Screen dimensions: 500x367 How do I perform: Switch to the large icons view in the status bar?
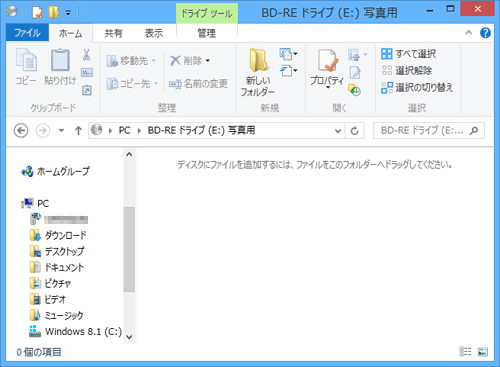482,352
